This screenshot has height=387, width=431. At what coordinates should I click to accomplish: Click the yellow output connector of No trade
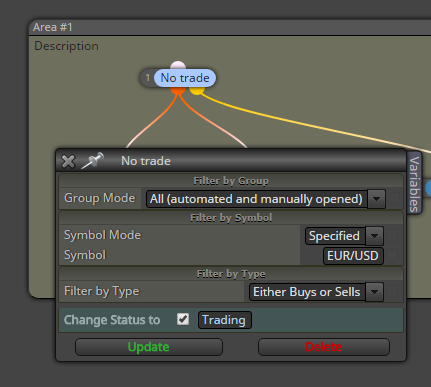pos(197,90)
